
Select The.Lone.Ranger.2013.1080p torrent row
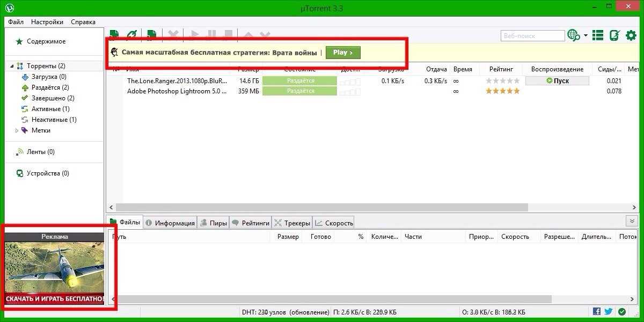point(374,80)
